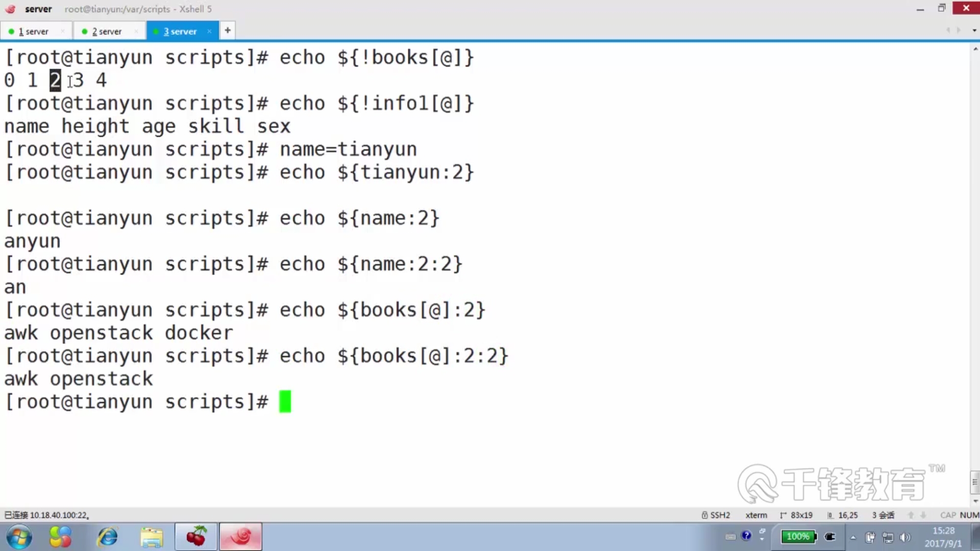This screenshot has height=551, width=980.
Task: Click the Xshell logo in title bar
Action: [x=11, y=9]
